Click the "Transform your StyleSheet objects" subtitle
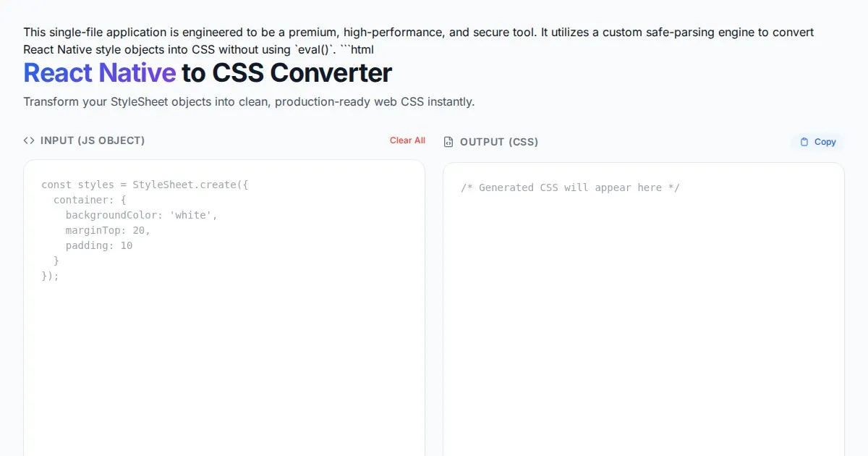Image resolution: width=868 pixels, height=456 pixels. [249, 101]
